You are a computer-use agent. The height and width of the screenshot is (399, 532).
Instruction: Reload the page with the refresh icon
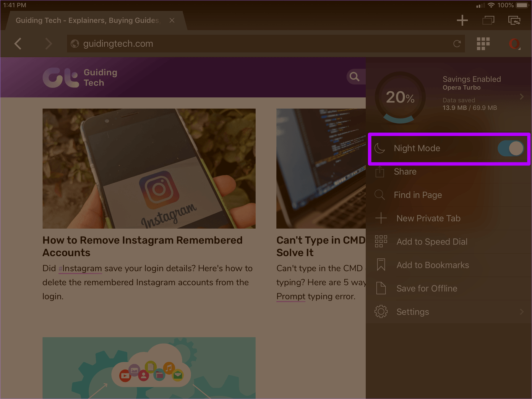coord(457,44)
